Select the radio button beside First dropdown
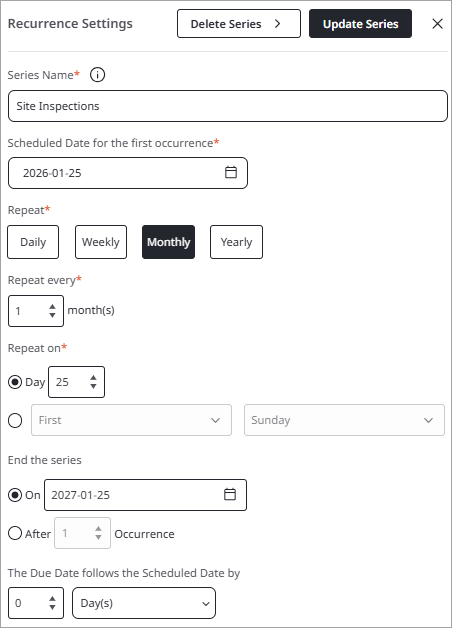The width and height of the screenshot is (452, 628). [x=15, y=421]
